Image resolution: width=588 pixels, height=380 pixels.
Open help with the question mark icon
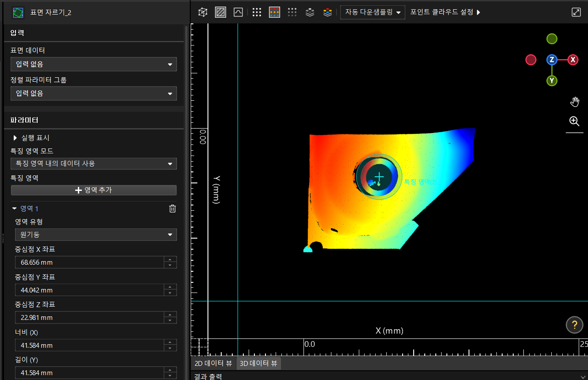point(574,325)
